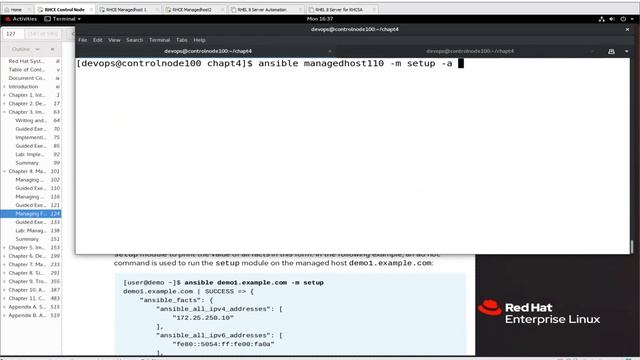Click the Mon 16:37 clock in top bar
Screen dimensions: 640x360
click(x=320, y=19)
